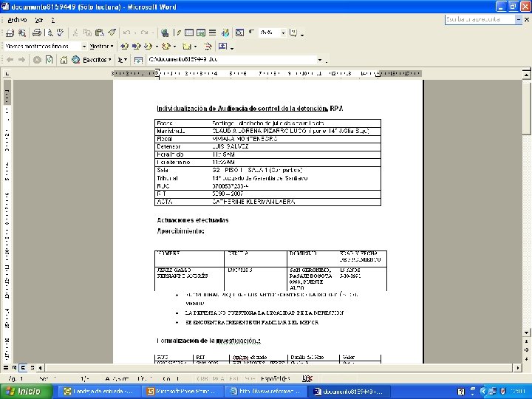This screenshot has width=532, height=399.
Task: Click the Web toolbar Refresh icon
Action: point(50,60)
